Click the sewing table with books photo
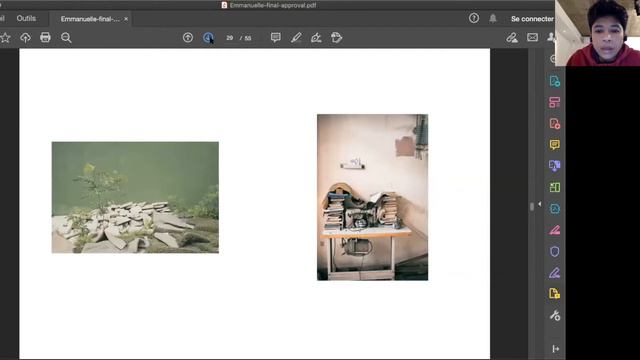Screen dimensions: 640x360 [x=373, y=197]
